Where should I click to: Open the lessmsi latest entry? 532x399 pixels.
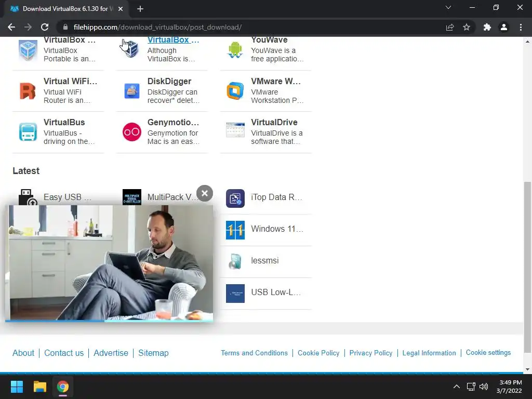(265, 262)
